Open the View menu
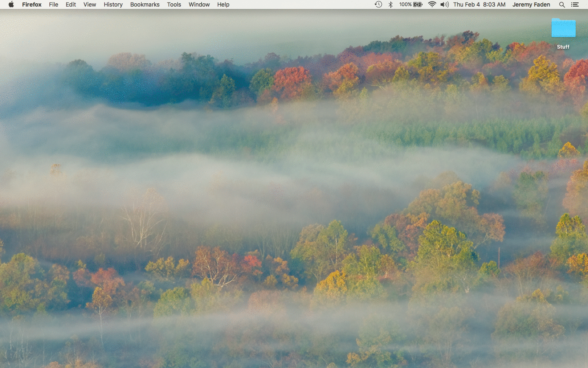This screenshot has height=368, width=588. (x=89, y=4)
